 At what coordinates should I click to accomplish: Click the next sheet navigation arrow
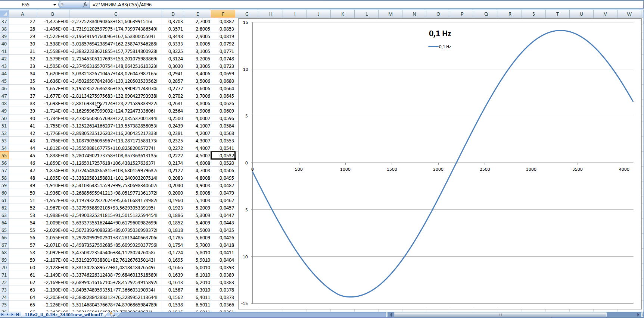click(x=12, y=315)
